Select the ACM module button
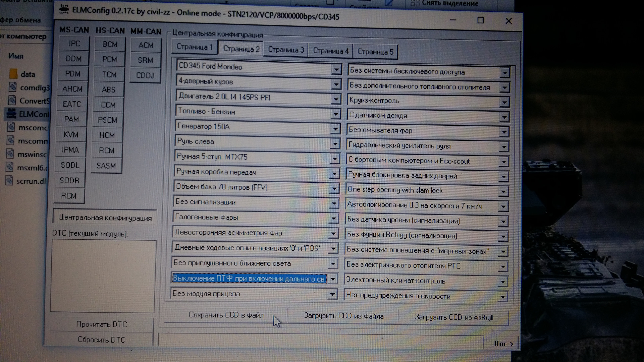Screen dimensions: 644x362 (146, 45)
